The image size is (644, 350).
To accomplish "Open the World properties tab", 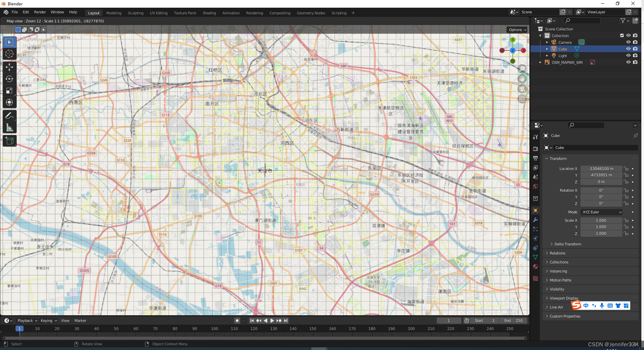I will click(535, 186).
